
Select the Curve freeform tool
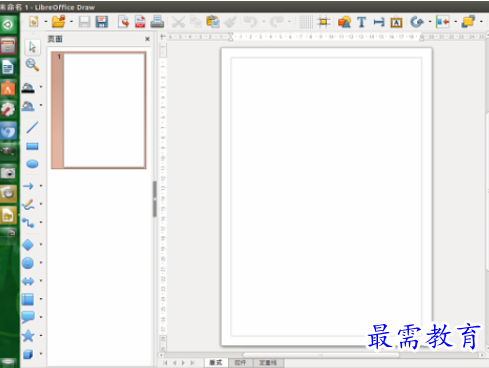point(28,204)
